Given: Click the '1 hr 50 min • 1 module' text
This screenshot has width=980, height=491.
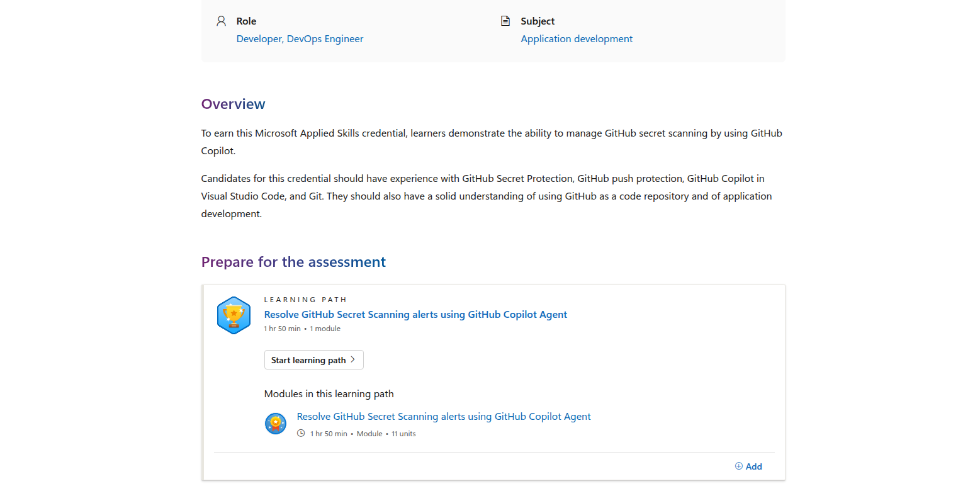Looking at the screenshot, I should [302, 329].
